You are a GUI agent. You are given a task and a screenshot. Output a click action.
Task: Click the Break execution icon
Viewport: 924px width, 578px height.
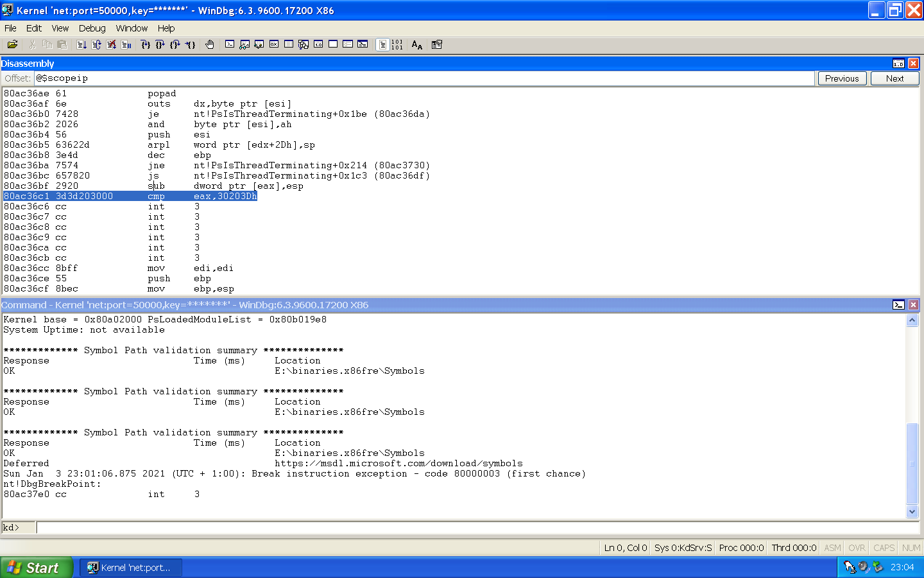pyautogui.click(x=126, y=44)
